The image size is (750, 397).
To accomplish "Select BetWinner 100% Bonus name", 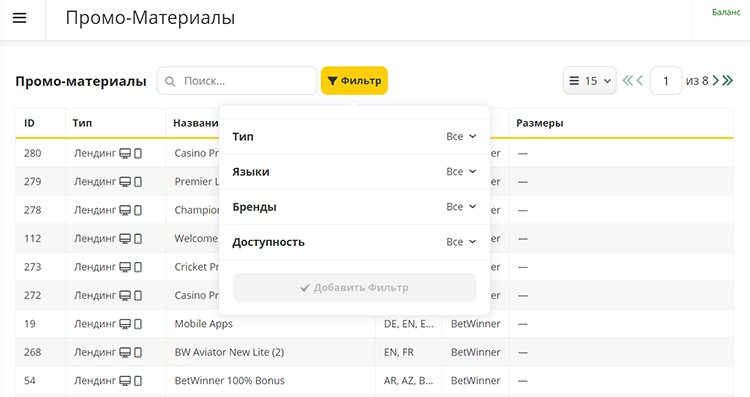I will click(230, 381).
